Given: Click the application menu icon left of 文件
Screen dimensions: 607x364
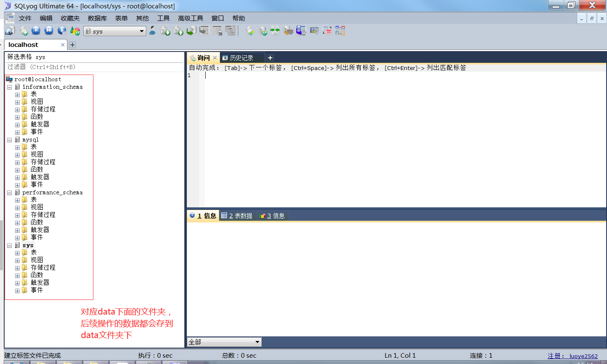Looking at the screenshot, I should coord(10,18).
